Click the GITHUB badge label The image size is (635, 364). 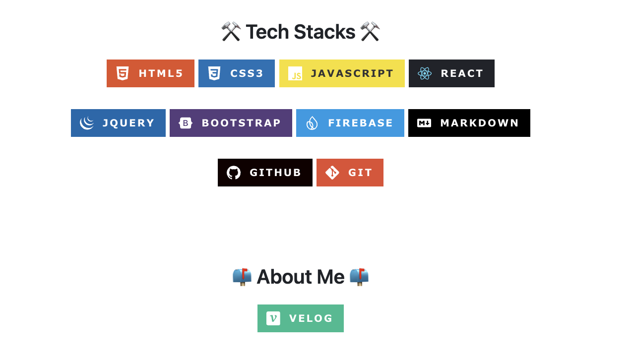click(276, 173)
